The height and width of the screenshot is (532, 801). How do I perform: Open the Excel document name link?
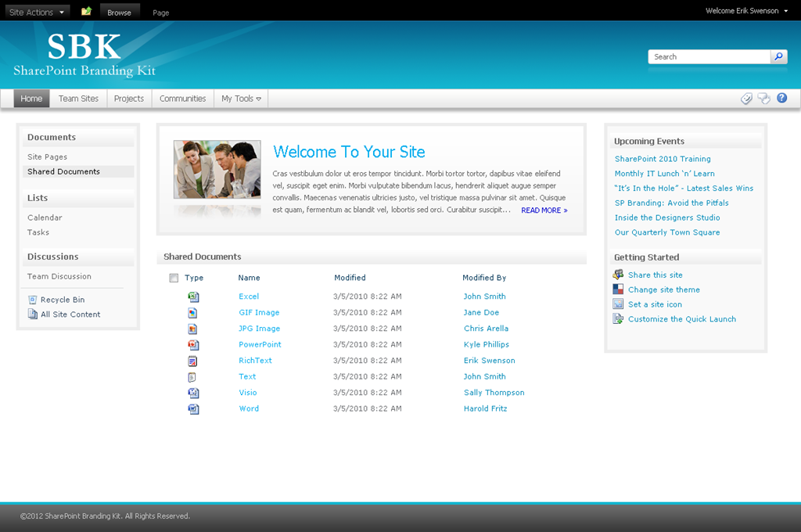point(249,297)
